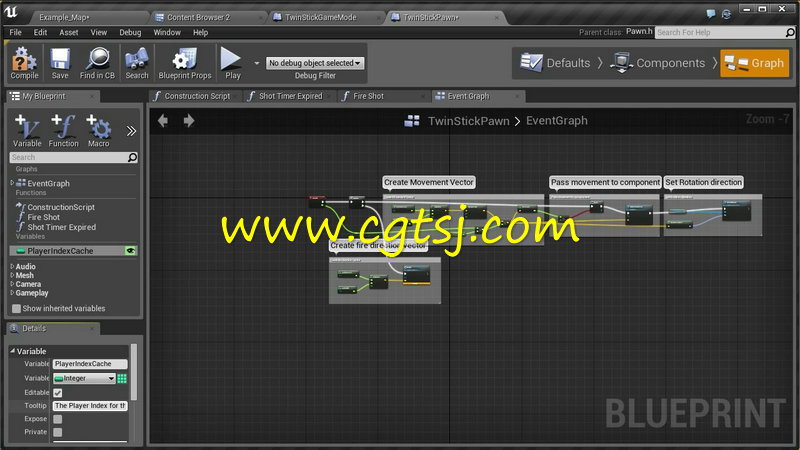This screenshot has width=800, height=450.
Task: Switch to Components mode
Action: pos(658,63)
